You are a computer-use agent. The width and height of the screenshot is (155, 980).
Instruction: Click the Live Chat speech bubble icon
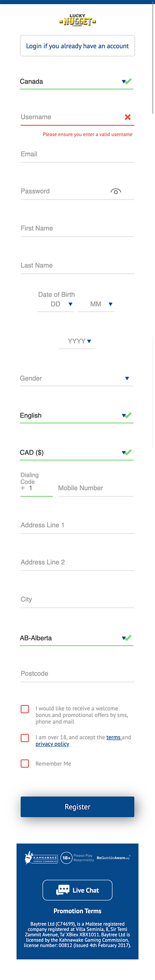point(63,890)
